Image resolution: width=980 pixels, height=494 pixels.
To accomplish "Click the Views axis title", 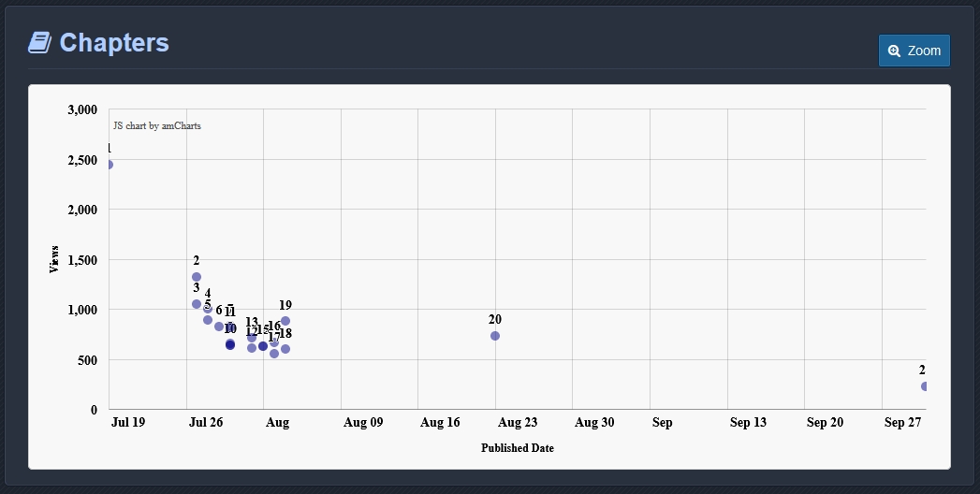I will [x=54, y=259].
